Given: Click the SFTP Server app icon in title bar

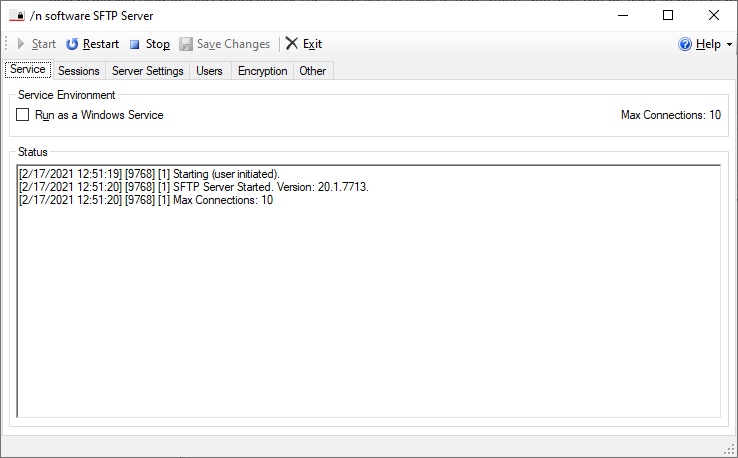Looking at the screenshot, I should pos(16,15).
